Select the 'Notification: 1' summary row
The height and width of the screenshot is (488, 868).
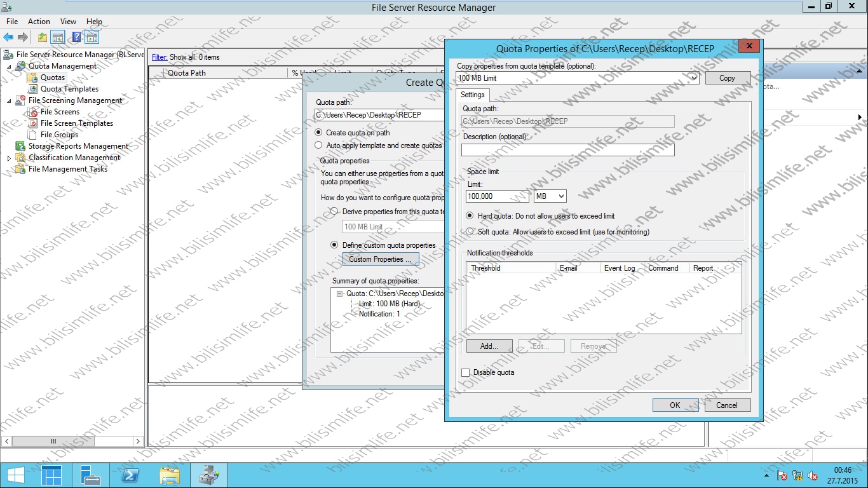coord(379,314)
